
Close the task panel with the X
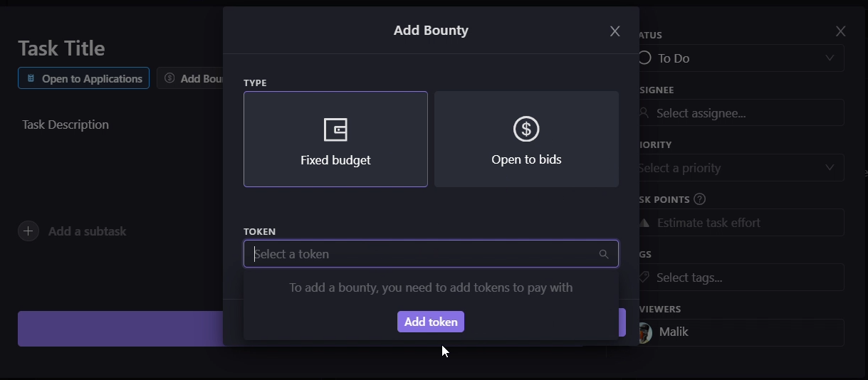(841, 31)
